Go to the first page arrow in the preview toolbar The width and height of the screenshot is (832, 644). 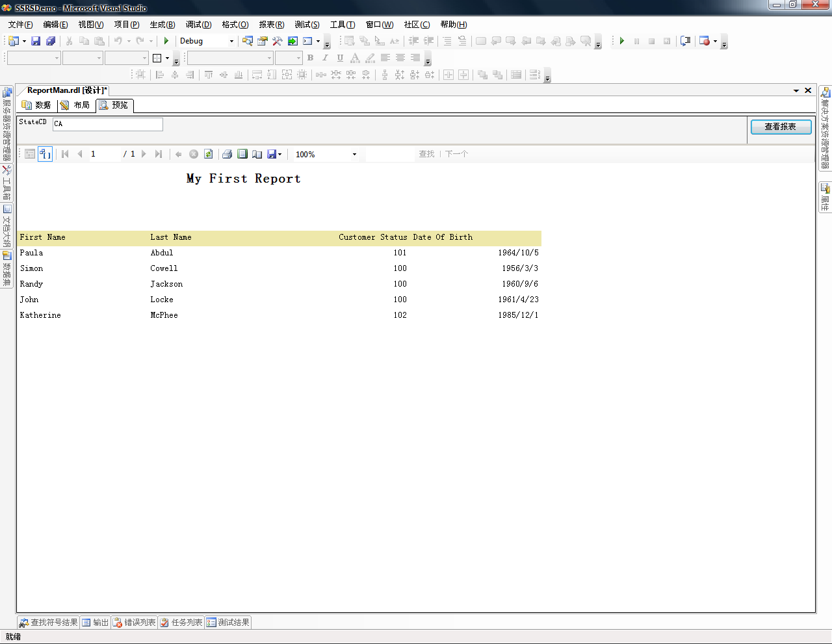[x=65, y=154]
